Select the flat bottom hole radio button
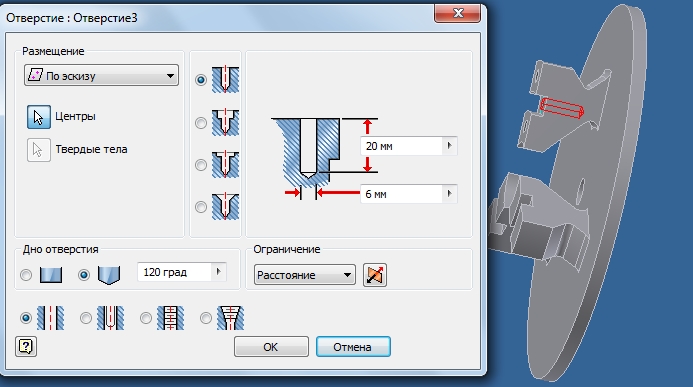This screenshot has width=693, height=387. tap(26, 275)
